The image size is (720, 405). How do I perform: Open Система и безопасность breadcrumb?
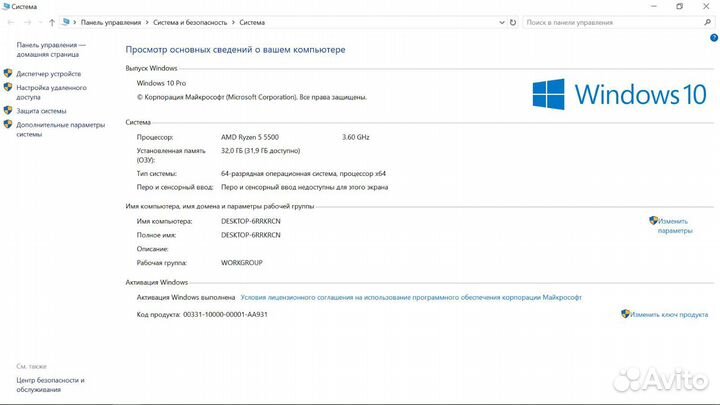click(x=190, y=22)
